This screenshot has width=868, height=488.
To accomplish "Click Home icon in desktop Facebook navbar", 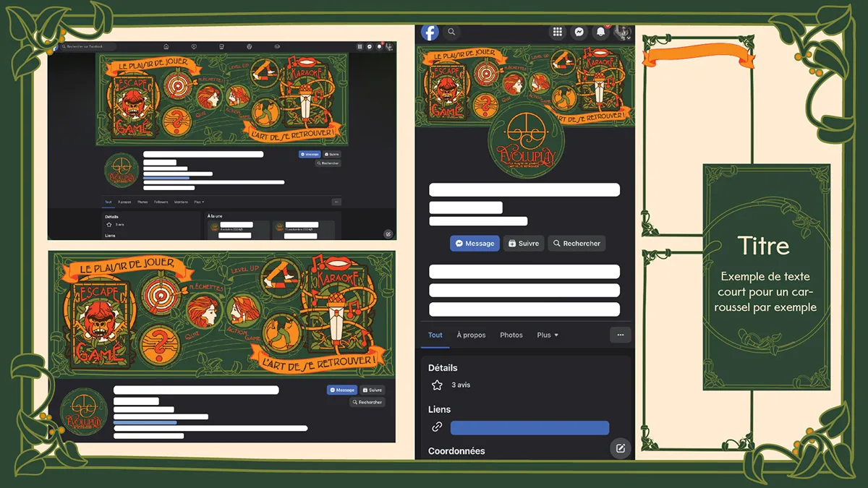I will pos(166,46).
